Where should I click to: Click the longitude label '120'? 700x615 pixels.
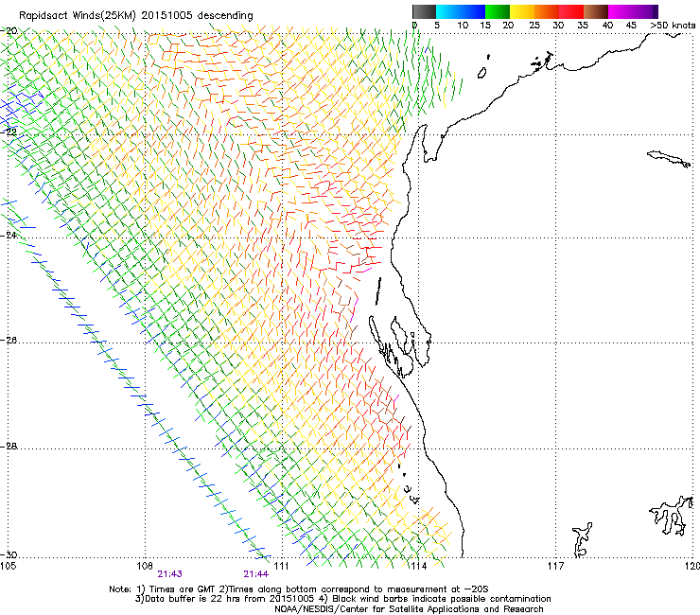point(692,567)
